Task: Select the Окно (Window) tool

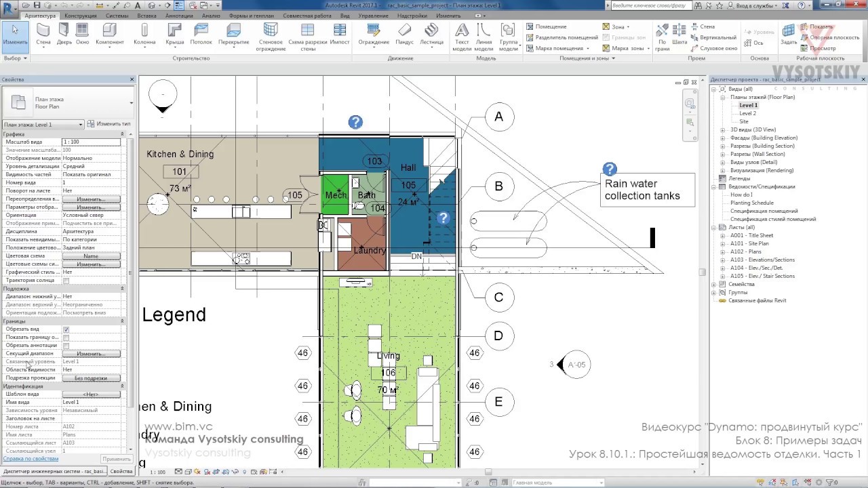Action: 82,35
